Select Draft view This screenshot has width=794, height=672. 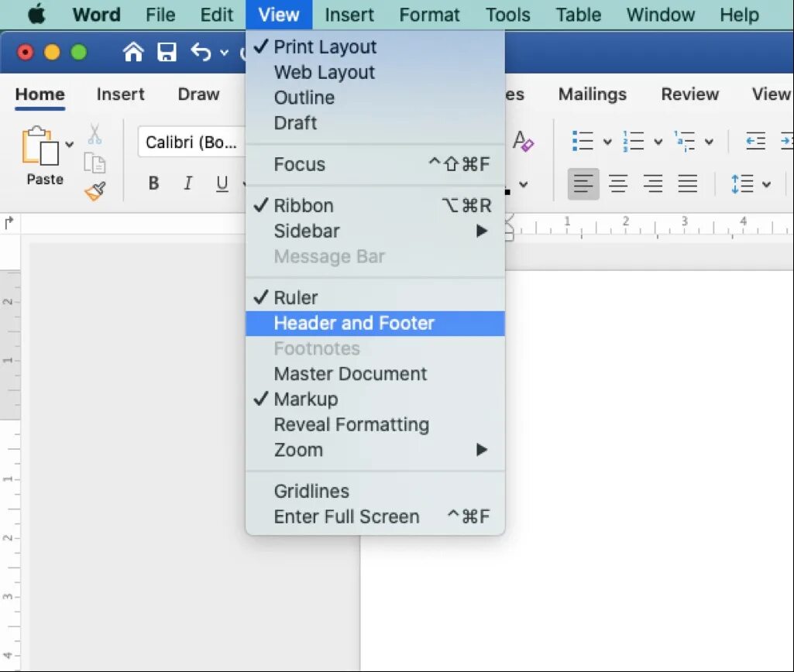[x=375, y=122]
